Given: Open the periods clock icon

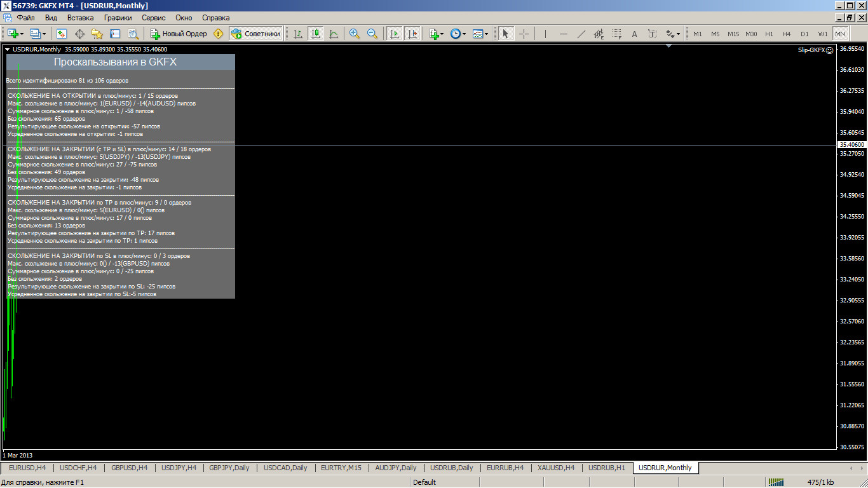Looking at the screenshot, I should 455,34.
